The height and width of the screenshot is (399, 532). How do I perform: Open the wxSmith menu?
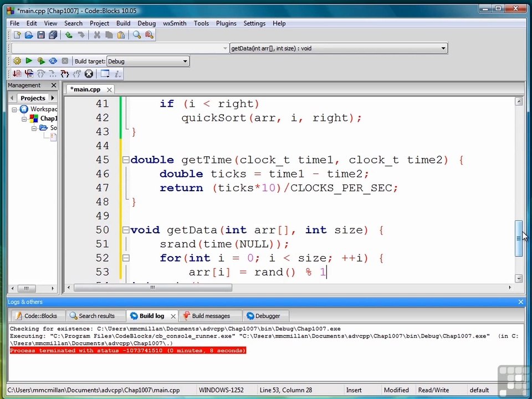pos(175,23)
